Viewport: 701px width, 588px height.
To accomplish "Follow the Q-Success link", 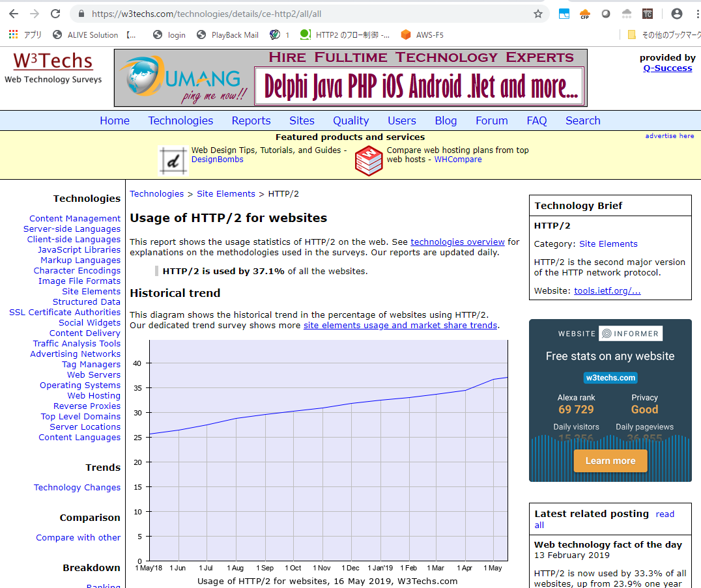I will (668, 68).
